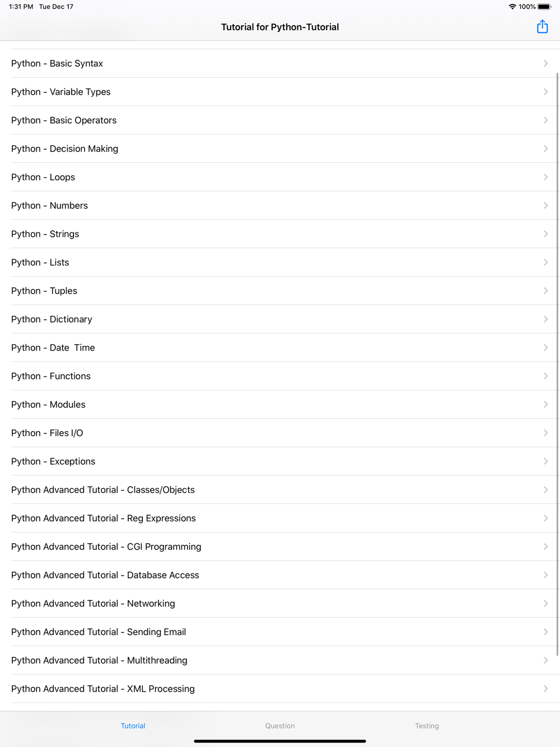Select Advanced Tutorial - CGI Programming
The width and height of the screenshot is (560, 747).
(x=280, y=547)
